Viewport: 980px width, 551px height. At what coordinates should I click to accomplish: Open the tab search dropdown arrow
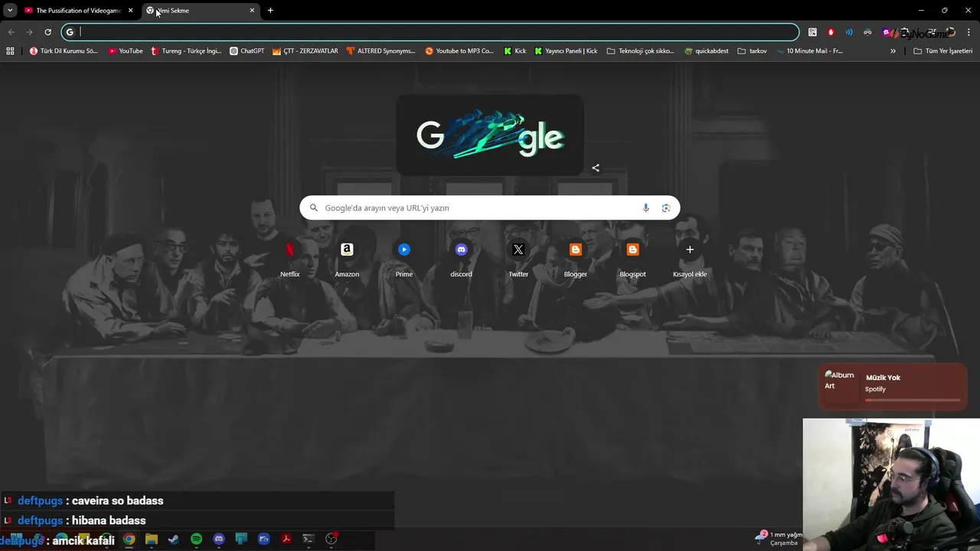point(10,10)
